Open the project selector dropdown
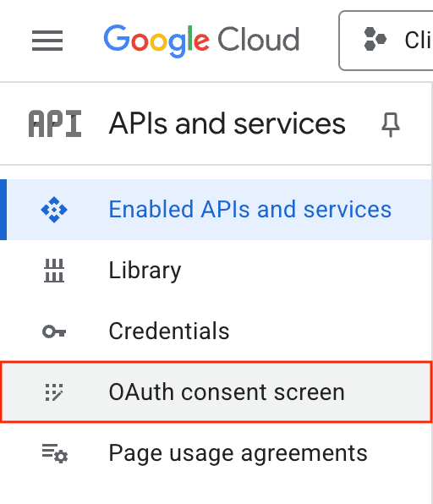433x504 pixels. pyautogui.click(x=386, y=41)
